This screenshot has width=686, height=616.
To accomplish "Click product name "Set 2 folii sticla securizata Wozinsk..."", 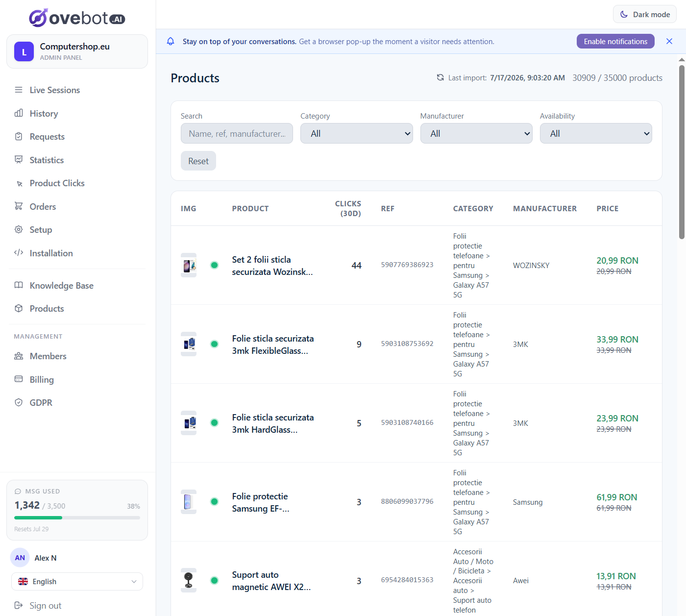I will pos(272,266).
